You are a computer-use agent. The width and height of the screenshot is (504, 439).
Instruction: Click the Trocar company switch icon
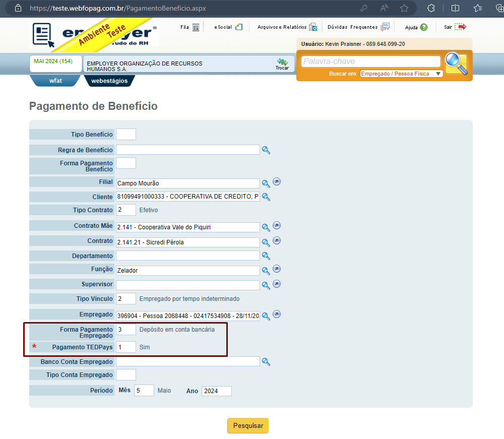click(282, 64)
